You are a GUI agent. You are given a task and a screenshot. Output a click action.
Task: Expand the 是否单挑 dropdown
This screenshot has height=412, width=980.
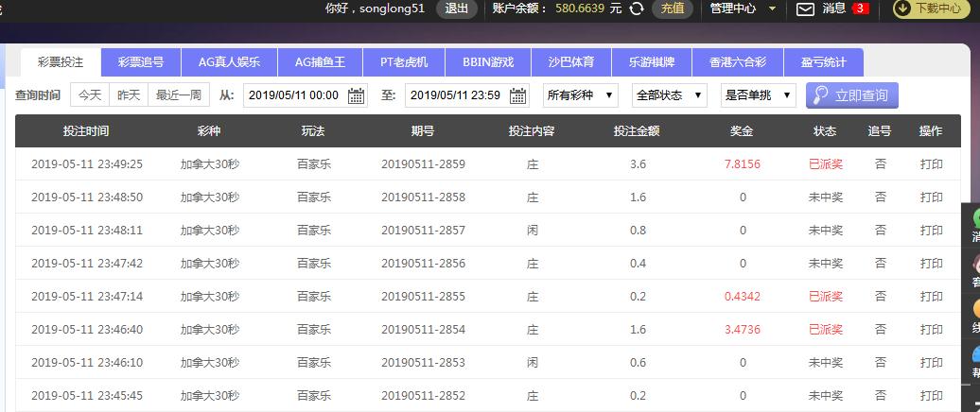758,95
